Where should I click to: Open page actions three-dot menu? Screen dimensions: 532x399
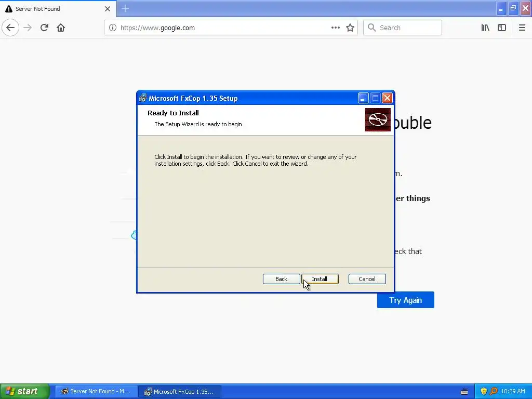[x=336, y=28]
